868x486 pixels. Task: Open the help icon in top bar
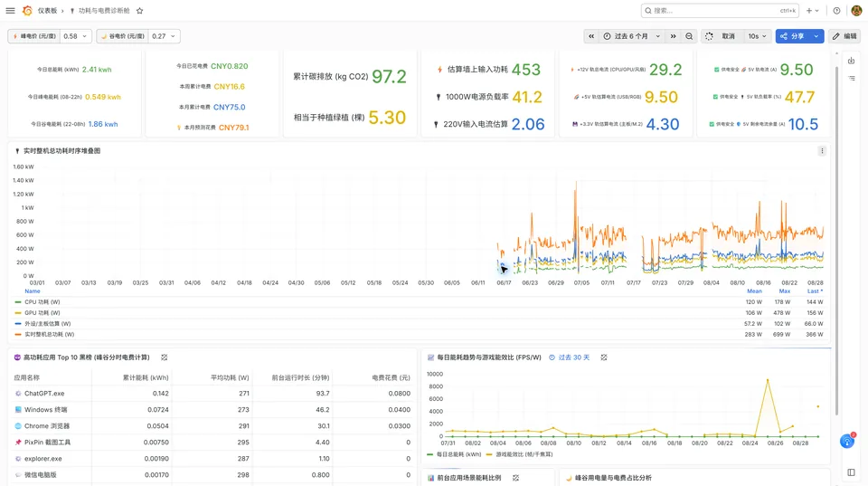pos(836,11)
